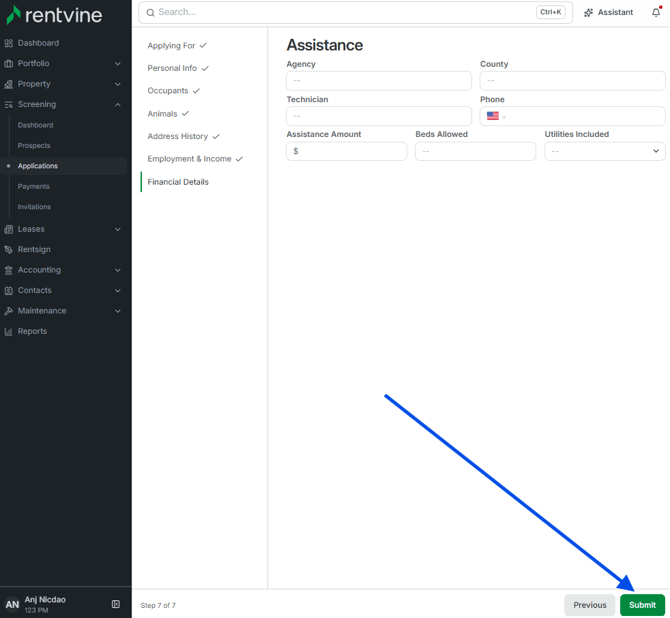Click the Submit button

pyautogui.click(x=642, y=605)
